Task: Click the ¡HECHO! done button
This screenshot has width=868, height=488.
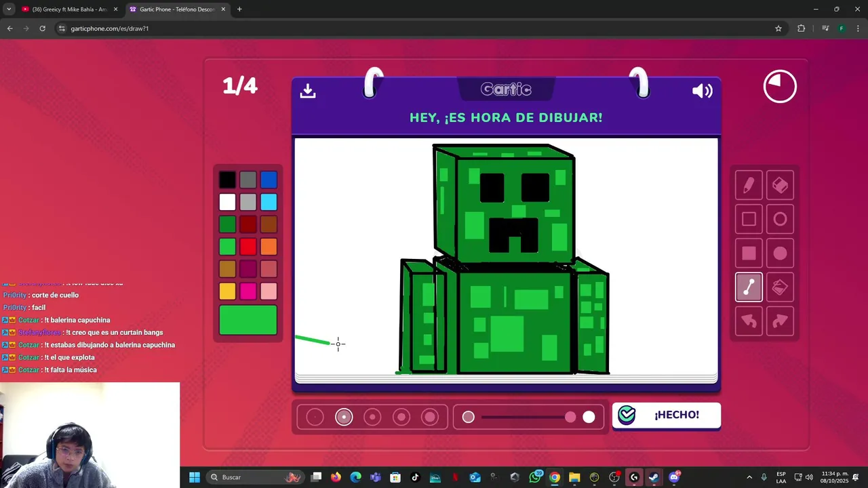Action: [667, 415]
